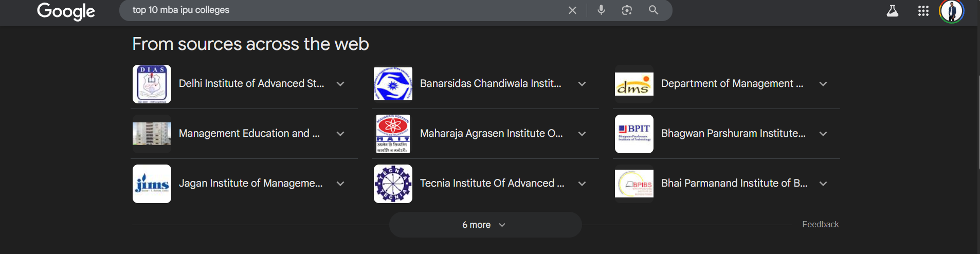Expand Bhagwan Parshuram Institute chevron
This screenshot has width=980, height=254.
coord(823,134)
